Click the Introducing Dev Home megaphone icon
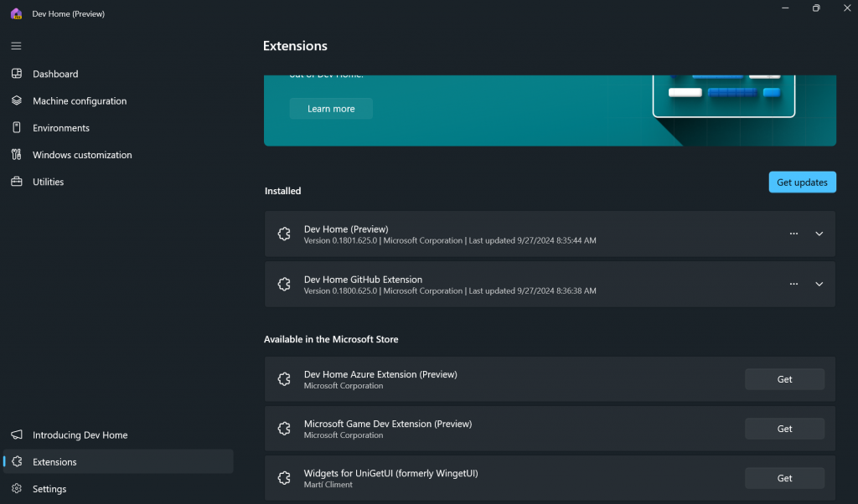This screenshot has height=504, width=858. pos(17,435)
